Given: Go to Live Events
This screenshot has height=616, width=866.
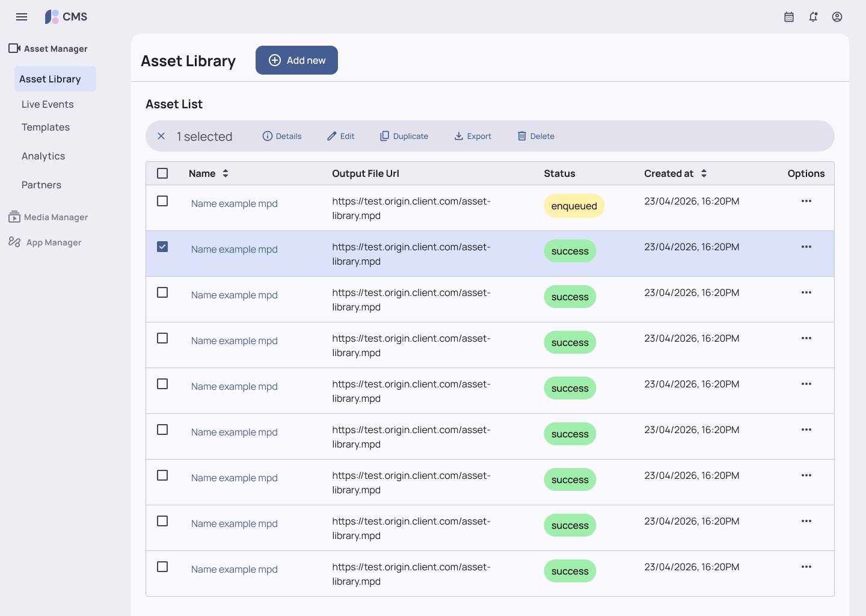Looking at the screenshot, I should pyautogui.click(x=48, y=104).
